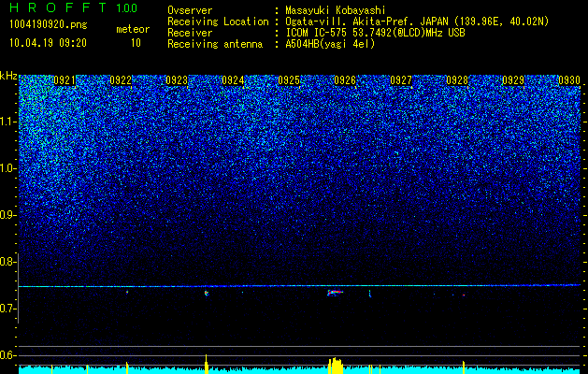The image size is (588, 374).
Task: Click the meteor count value 10
Action: pyautogui.click(x=136, y=43)
